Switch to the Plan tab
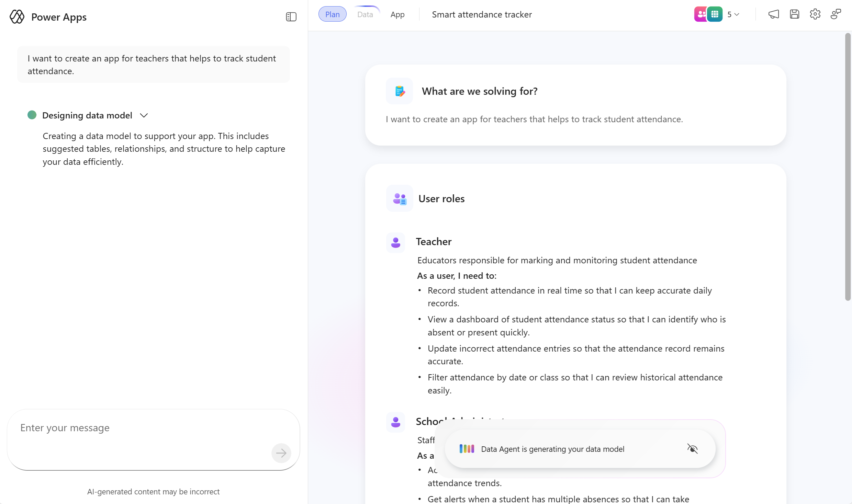Screen dimensions: 852x504 (332, 14)
